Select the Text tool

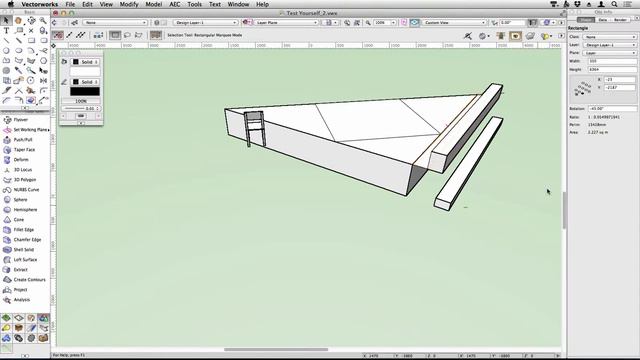point(6,31)
